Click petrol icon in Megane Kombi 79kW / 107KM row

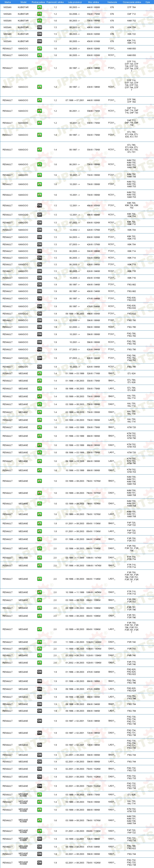click(40, 820)
